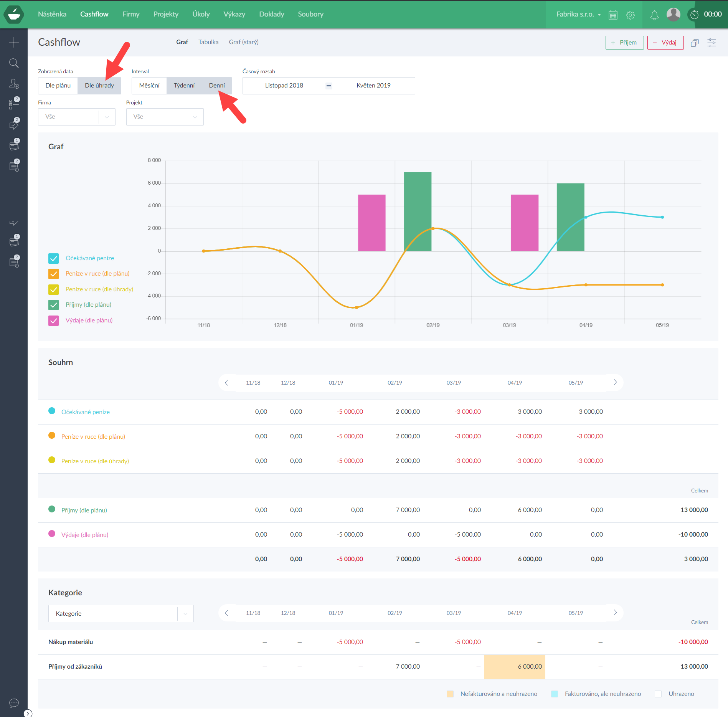The image size is (728, 717).
Task: Click the Výdaj button
Action: pos(665,43)
